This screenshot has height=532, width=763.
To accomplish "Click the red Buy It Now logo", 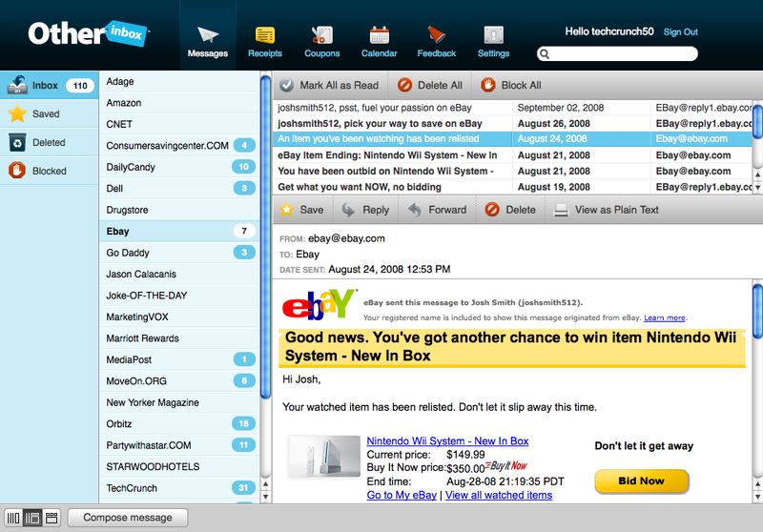I will pos(506,466).
